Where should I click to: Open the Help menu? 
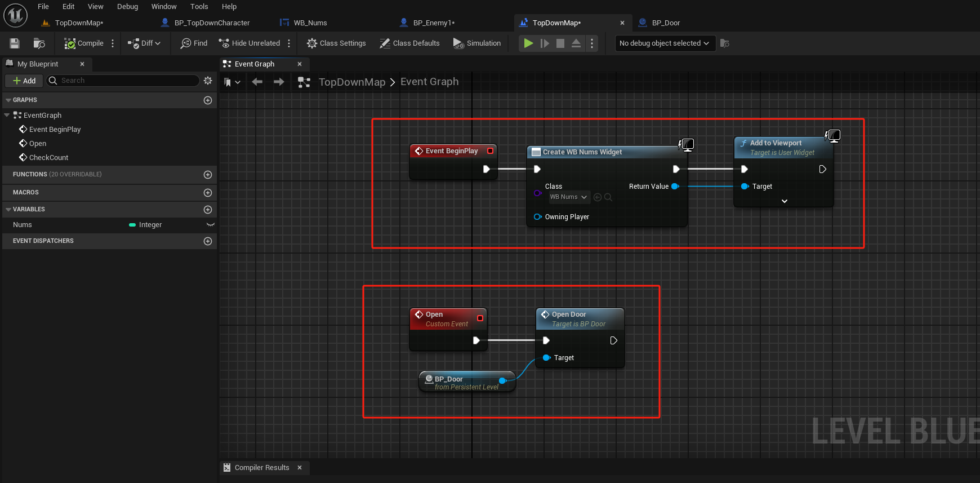229,7
